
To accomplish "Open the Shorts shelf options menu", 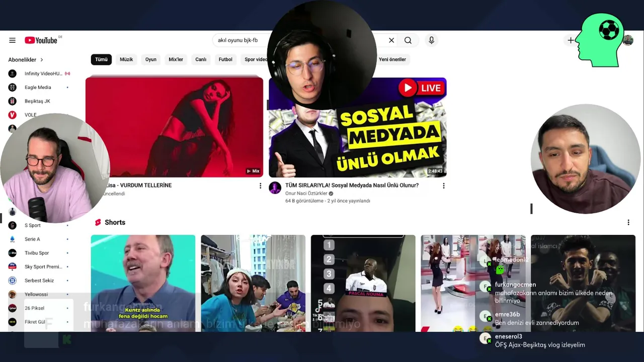I will 628,222.
